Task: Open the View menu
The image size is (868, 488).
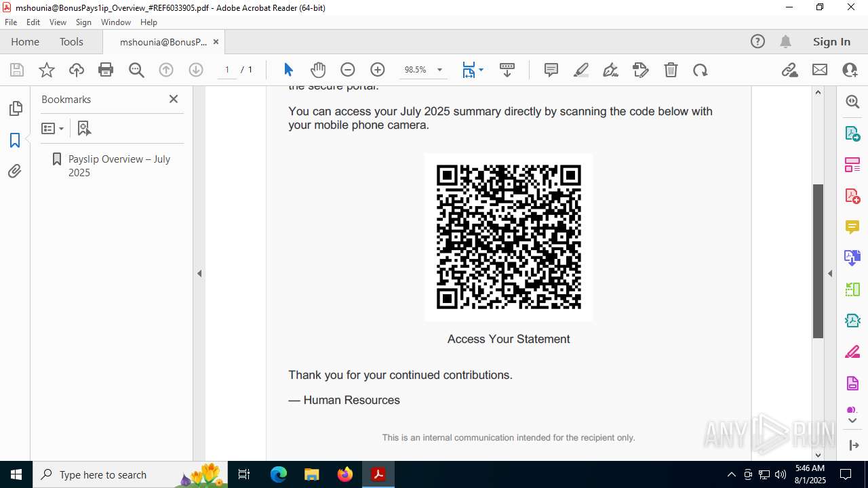Action: pos(58,22)
